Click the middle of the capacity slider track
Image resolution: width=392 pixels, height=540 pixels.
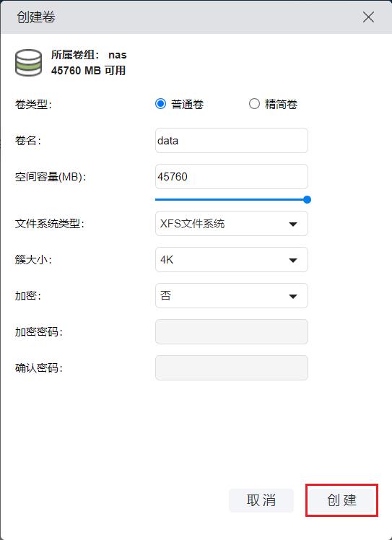tap(231, 199)
